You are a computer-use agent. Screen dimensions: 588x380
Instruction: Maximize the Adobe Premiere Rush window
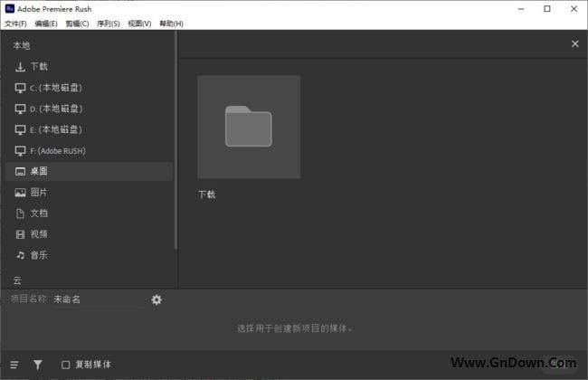[547, 9]
